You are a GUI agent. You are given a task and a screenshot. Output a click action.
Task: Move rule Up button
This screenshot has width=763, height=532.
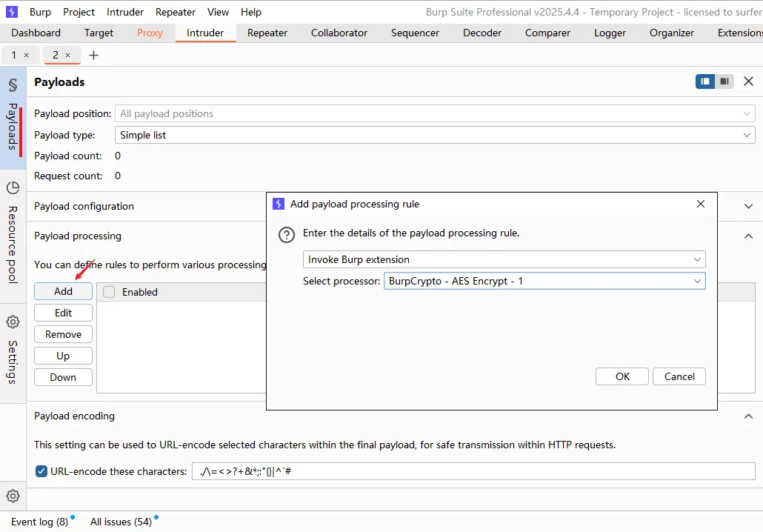(x=63, y=356)
